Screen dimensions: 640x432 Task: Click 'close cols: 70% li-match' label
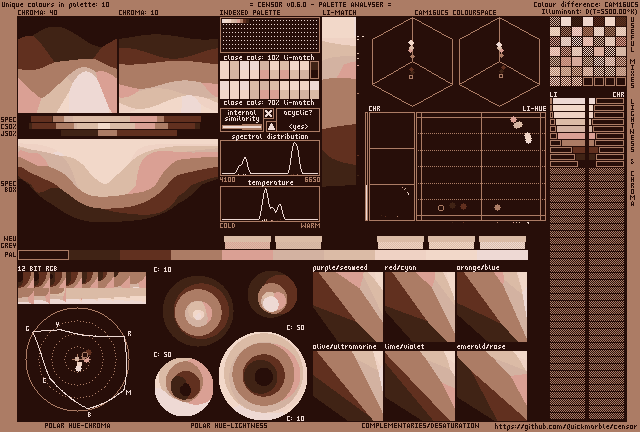point(269,102)
